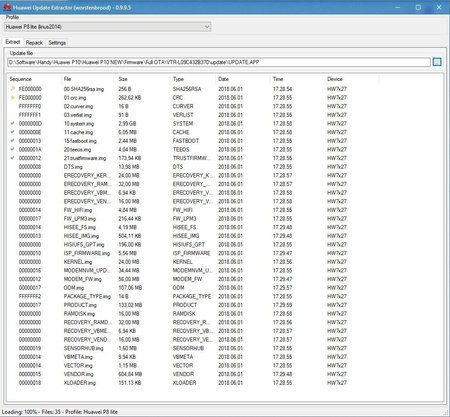Select the PACKAGE_TYPE.img file
Viewport: 450px width, 417px height.
[87, 297]
